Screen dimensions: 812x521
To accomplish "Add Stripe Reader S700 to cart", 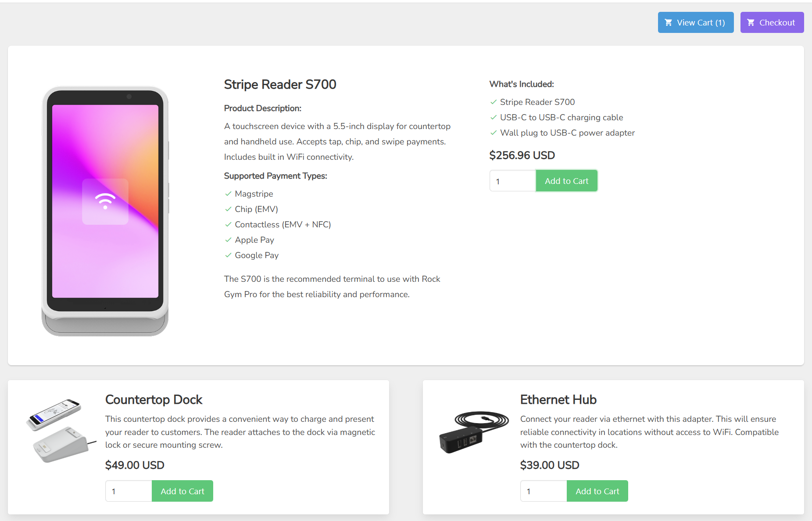I will coord(566,181).
